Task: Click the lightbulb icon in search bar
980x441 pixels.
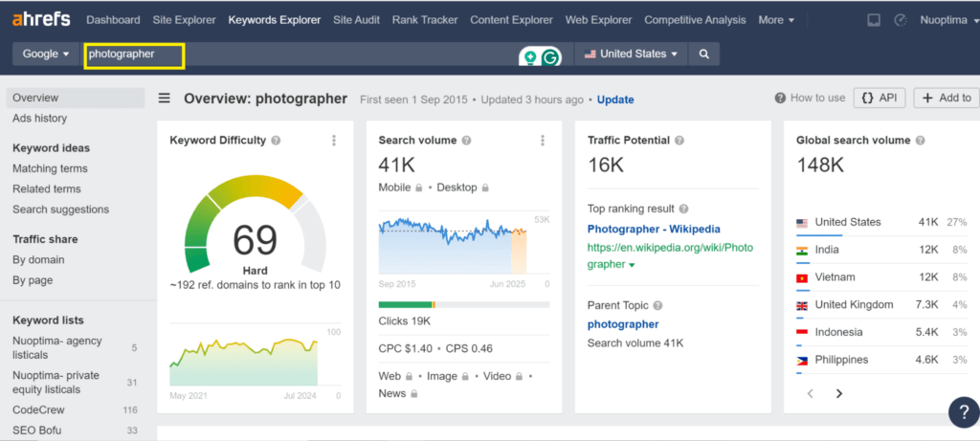Action: click(x=530, y=57)
